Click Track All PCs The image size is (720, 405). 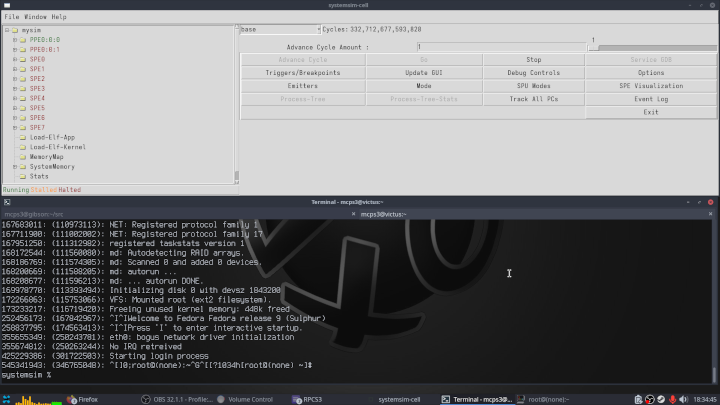tap(534, 99)
